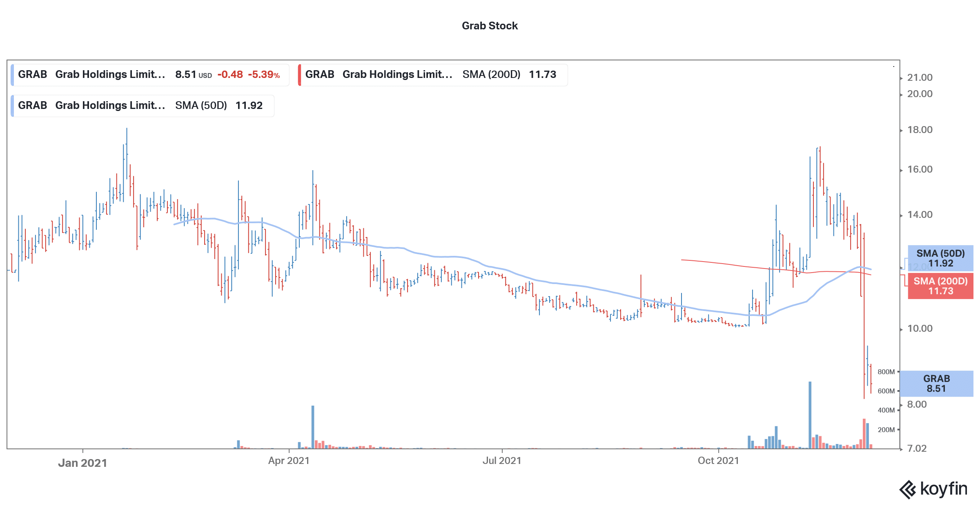
Task: Click the Oct 2021 date axis label
Action: pyautogui.click(x=718, y=461)
